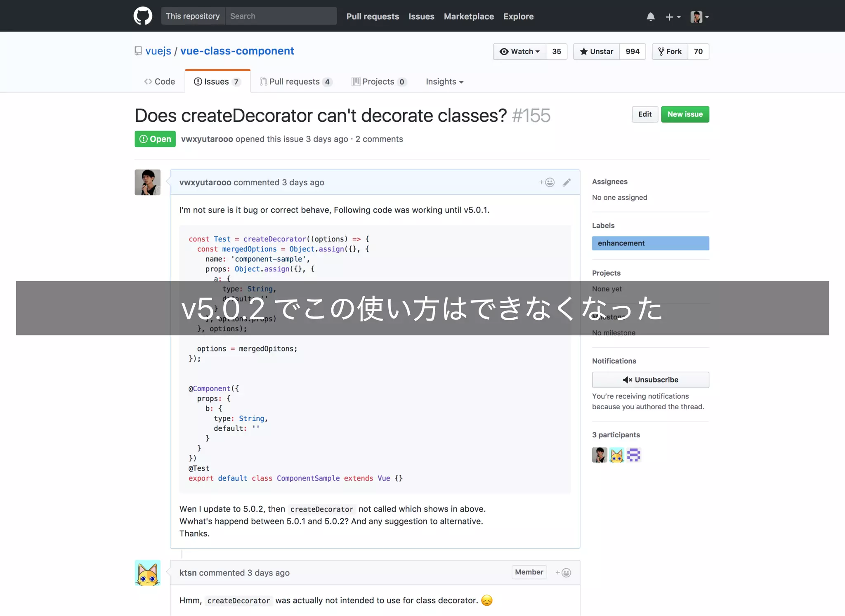Open Issues in the top navigation
This screenshot has width=845, height=616.
click(x=421, y=17)
